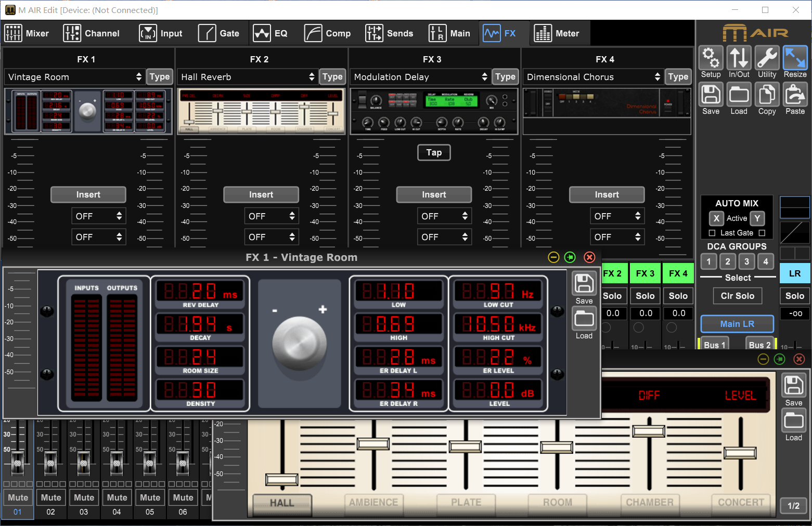Save Vintage Room preset with floppy icon

[x=584, y=284]
